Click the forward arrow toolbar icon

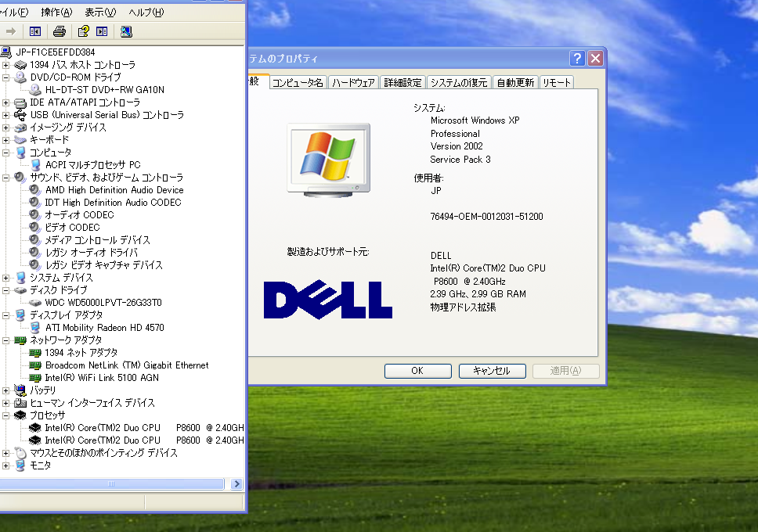pos(11,31)
